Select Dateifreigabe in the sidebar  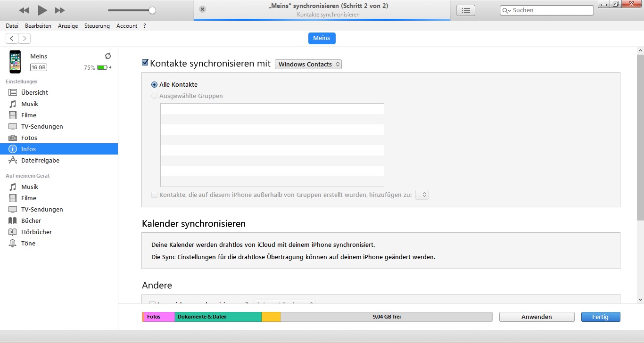coord(40,160)
